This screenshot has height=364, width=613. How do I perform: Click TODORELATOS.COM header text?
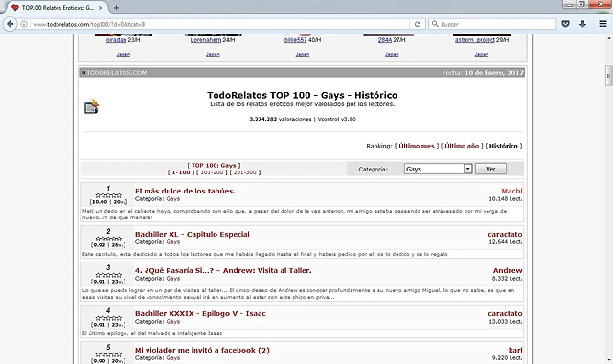[x=117, y=73]
